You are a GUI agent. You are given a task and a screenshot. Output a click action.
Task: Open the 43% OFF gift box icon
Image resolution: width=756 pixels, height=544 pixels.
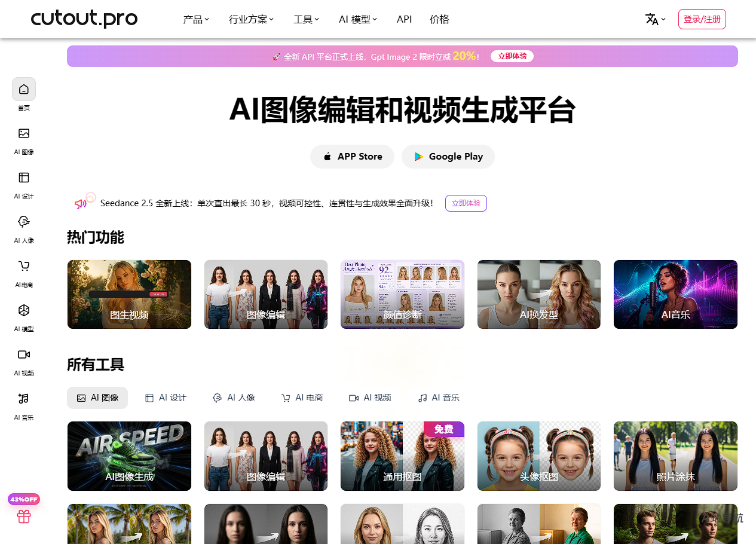coord(24,517)
